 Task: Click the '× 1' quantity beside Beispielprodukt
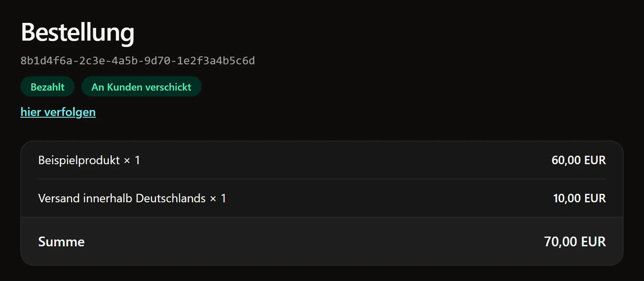coord(132,160)
